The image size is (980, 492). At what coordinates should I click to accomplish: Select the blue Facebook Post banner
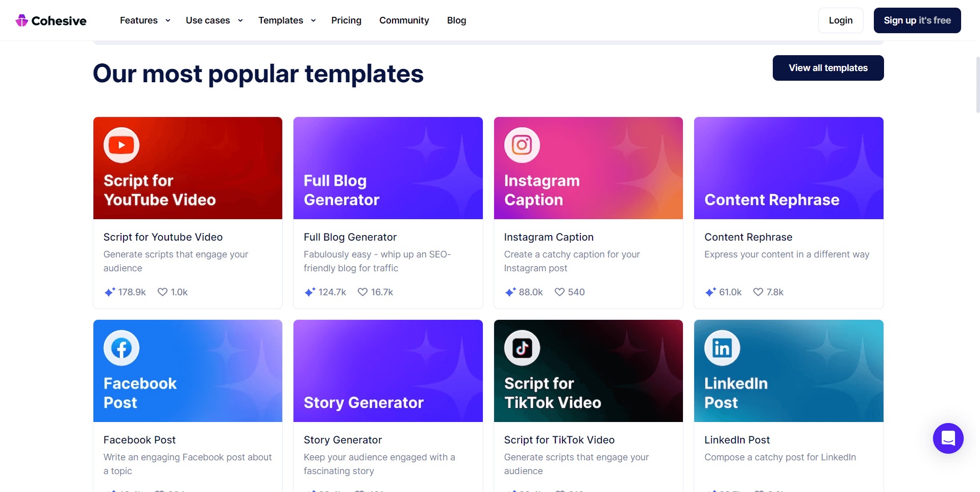188,371
